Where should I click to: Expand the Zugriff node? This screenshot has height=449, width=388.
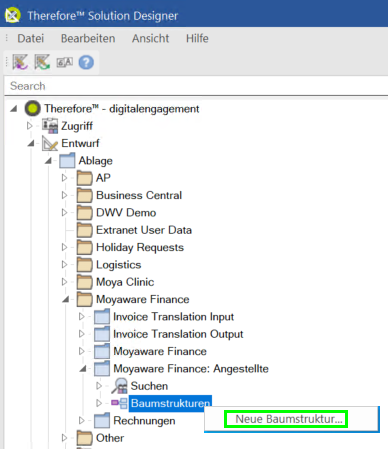tap(29, 126)
